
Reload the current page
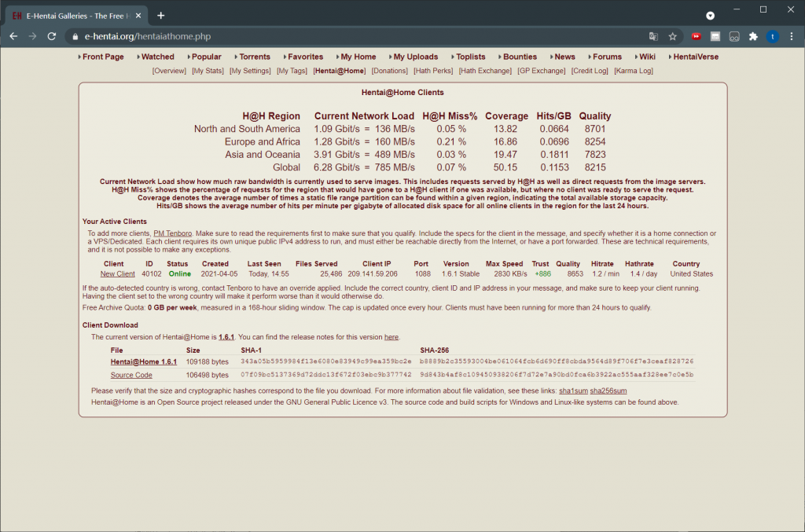tap(52, 36)
